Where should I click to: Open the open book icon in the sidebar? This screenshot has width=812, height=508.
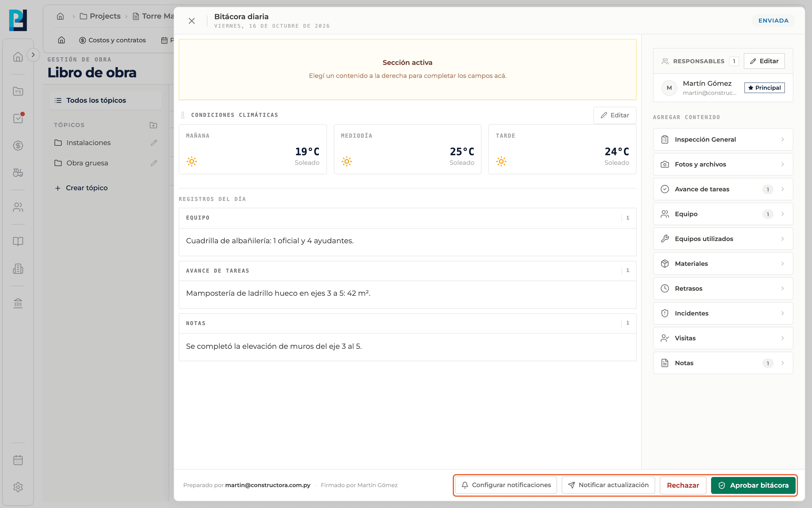click(x=18, y=241)
